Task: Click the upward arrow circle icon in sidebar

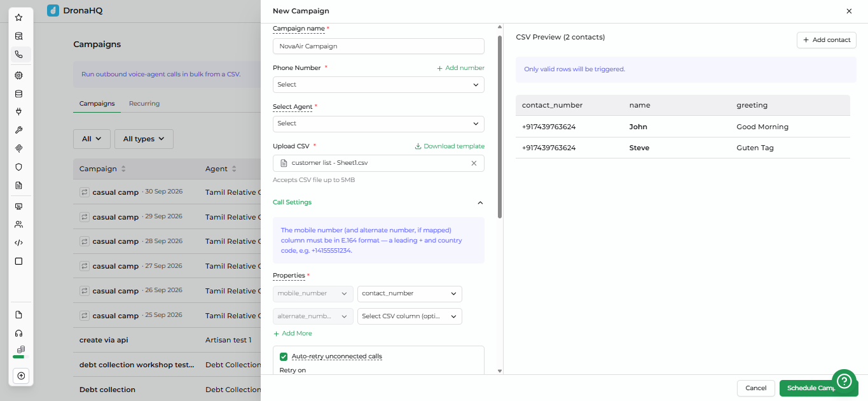Action: 21,376
